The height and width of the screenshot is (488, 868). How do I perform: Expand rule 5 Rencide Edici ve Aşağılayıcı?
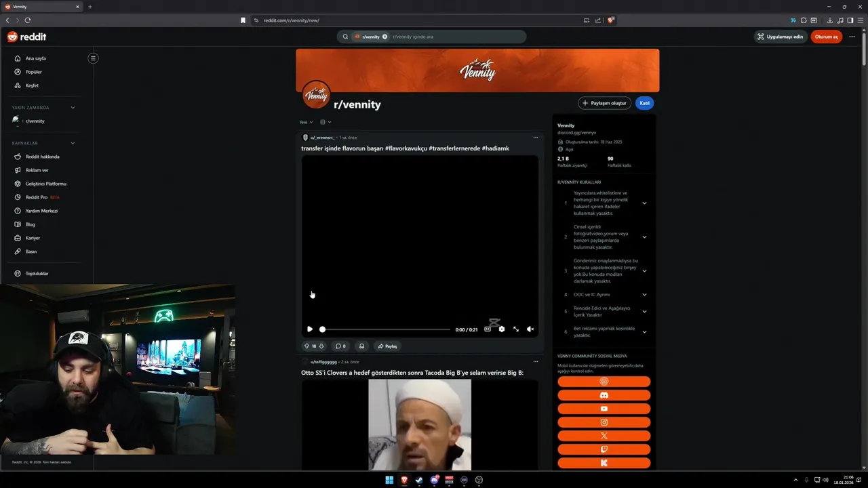[x=644, y=312]
